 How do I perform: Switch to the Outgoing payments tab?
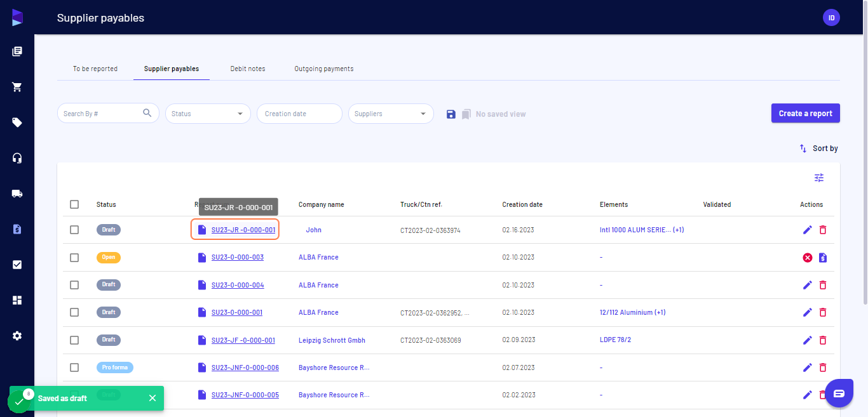point(324,69)
